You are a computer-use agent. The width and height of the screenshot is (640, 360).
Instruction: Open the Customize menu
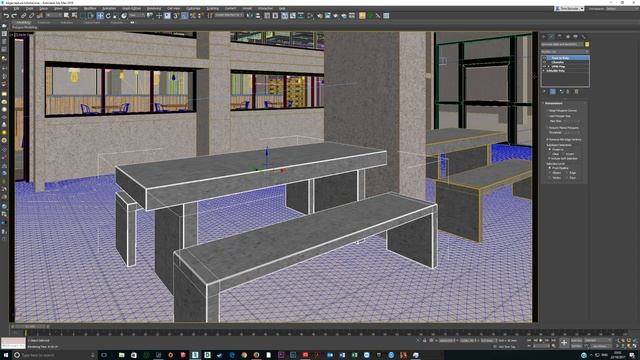point(193,8)
